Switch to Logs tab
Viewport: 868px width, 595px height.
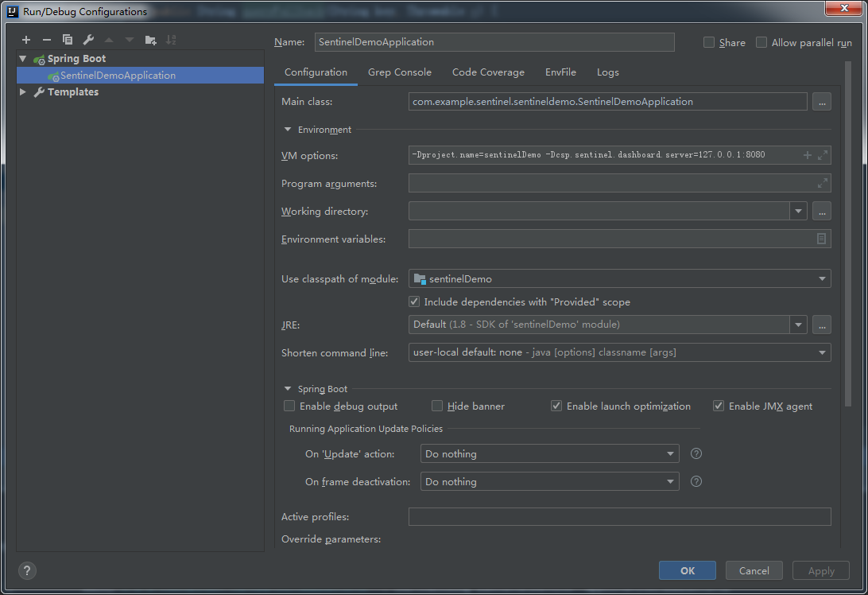[608, 72]
